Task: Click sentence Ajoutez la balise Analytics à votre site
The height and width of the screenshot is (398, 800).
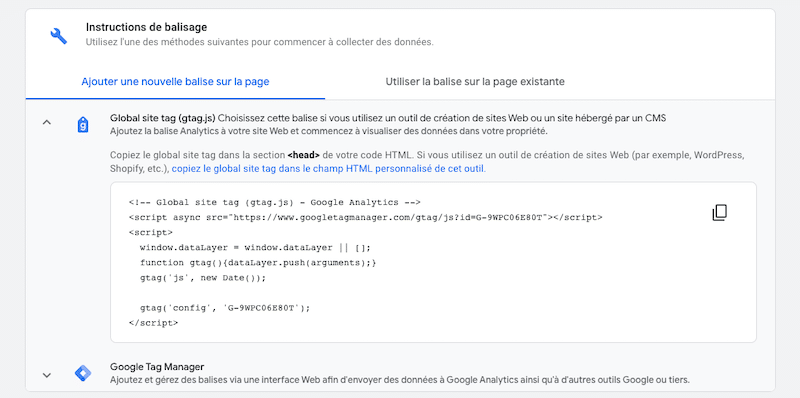Action: coord(329,131)
